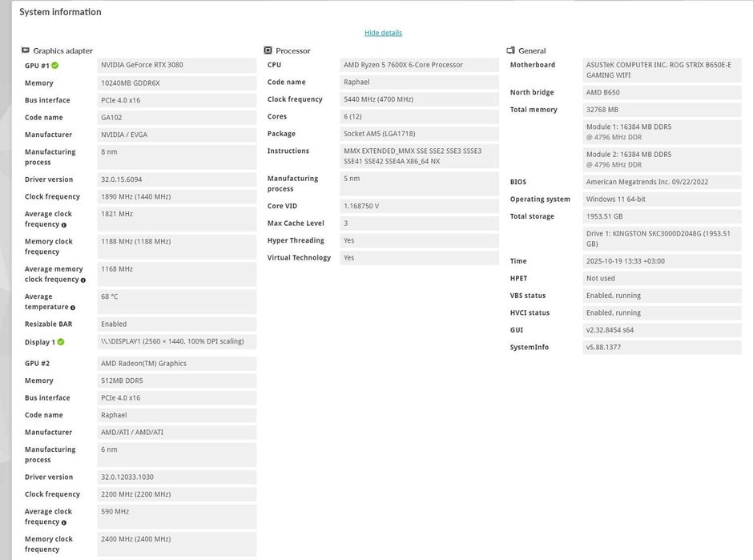Select the Drive 1: KINGSTON SKC3000D2048G entry
753x560 pixels.
[x=662, y=239]
